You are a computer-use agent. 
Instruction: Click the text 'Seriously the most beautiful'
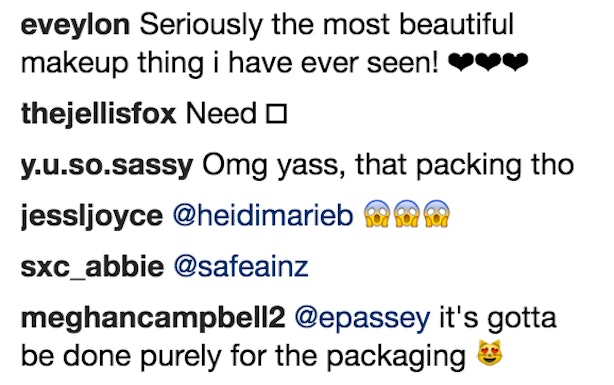click(x=327, y=25)
